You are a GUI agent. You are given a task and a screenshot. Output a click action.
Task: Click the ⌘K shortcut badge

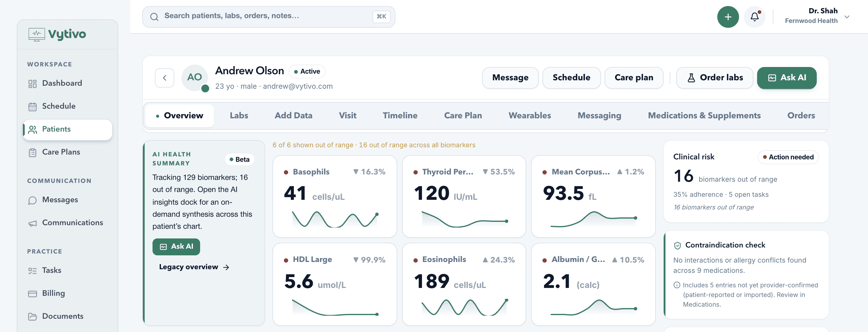pyautogui.click(x=382, y=17)
